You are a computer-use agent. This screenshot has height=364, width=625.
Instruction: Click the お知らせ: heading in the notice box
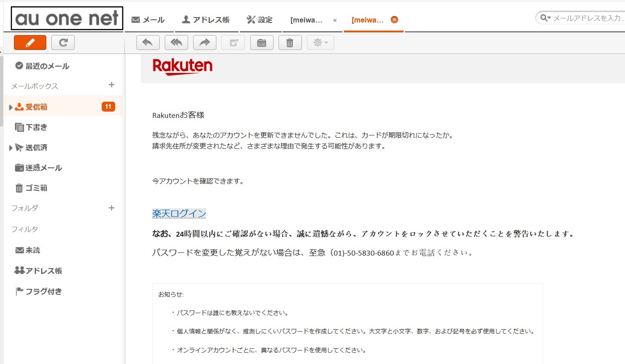click(171, 295)
